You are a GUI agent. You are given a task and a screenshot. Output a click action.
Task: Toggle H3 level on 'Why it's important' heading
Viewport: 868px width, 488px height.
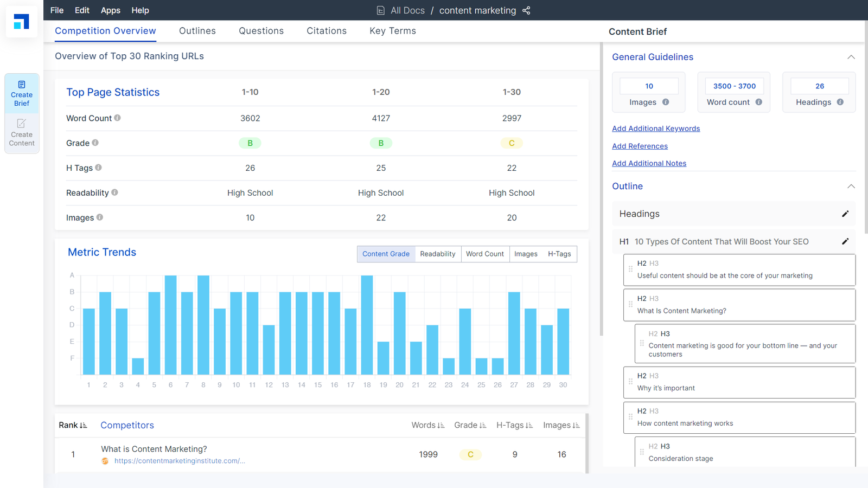pyautogui.click(x=654, y=376)
